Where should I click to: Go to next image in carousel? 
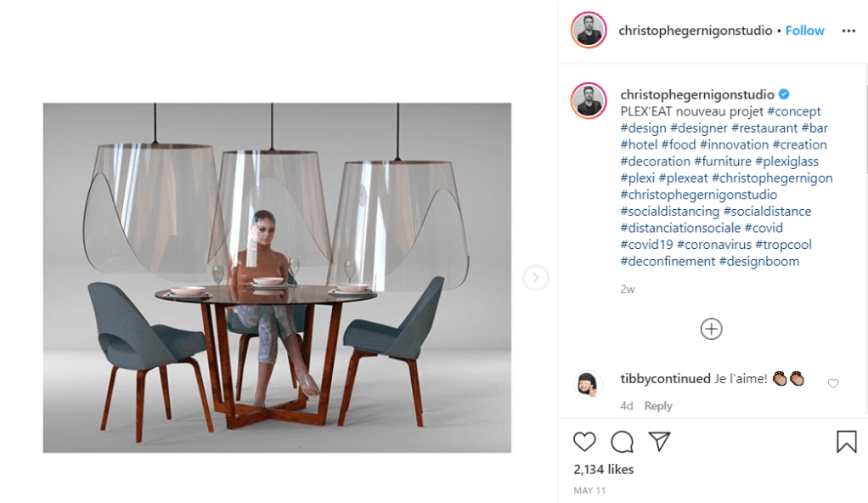click(x=535, y=278)
